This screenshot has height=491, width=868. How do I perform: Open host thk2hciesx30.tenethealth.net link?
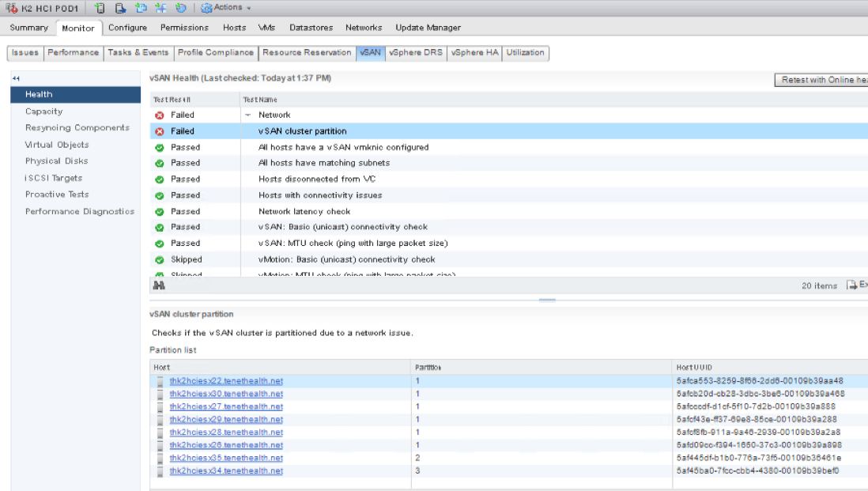click(226, 394)
